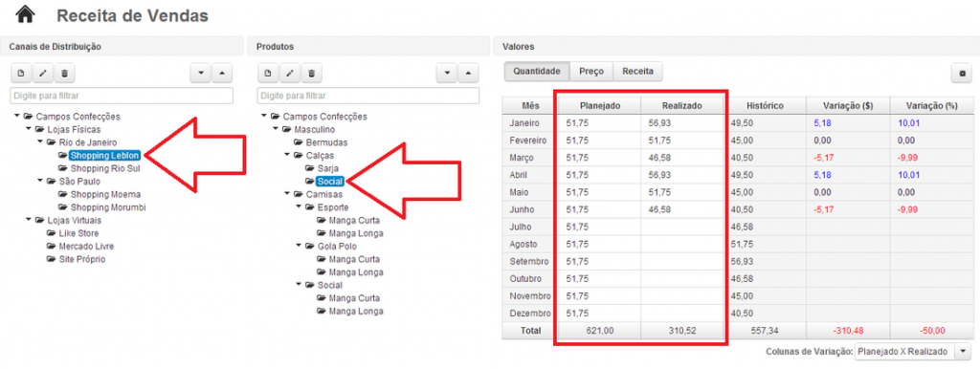
Task: Collapse the São Paulo node
Action: point(39,181)
